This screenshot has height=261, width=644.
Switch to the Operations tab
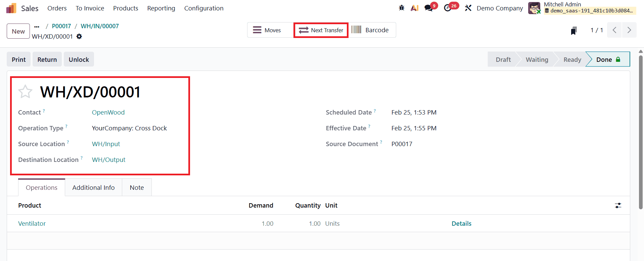tap(42, 187)
